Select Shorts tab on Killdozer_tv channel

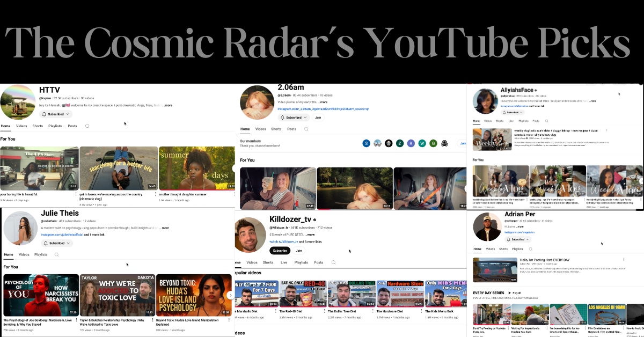[268, 262]
